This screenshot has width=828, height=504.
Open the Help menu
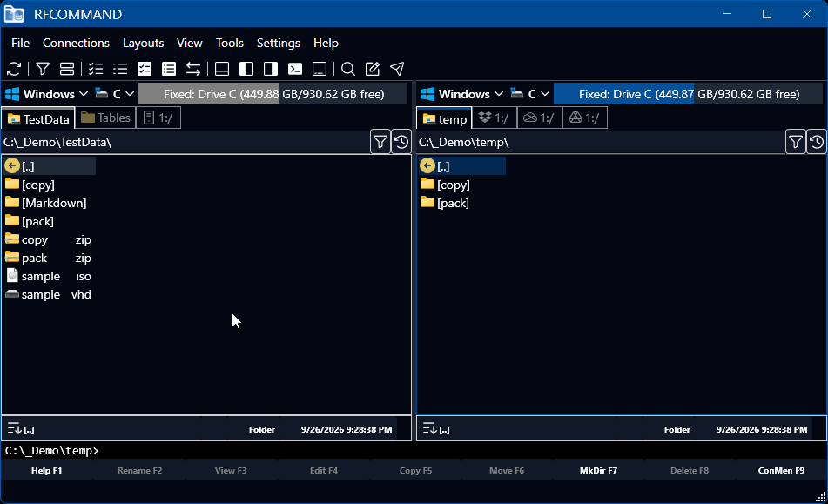pos(326,43)
